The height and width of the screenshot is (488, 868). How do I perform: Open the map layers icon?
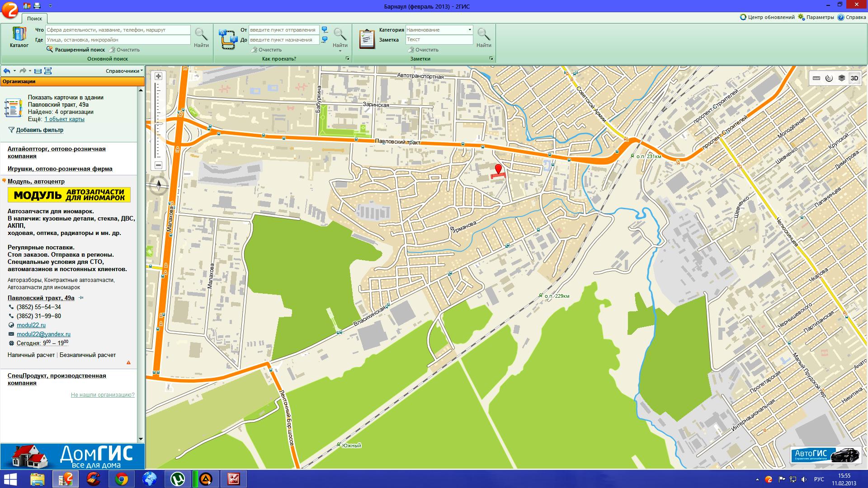841,78
